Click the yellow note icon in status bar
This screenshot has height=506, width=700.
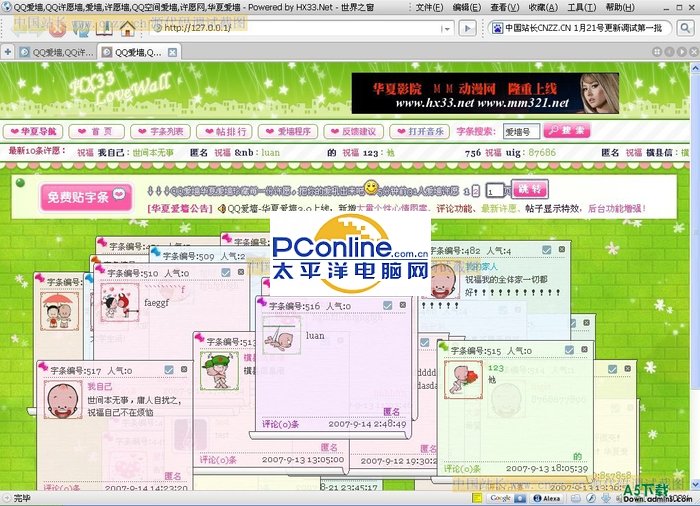click(x=477, y=498)
